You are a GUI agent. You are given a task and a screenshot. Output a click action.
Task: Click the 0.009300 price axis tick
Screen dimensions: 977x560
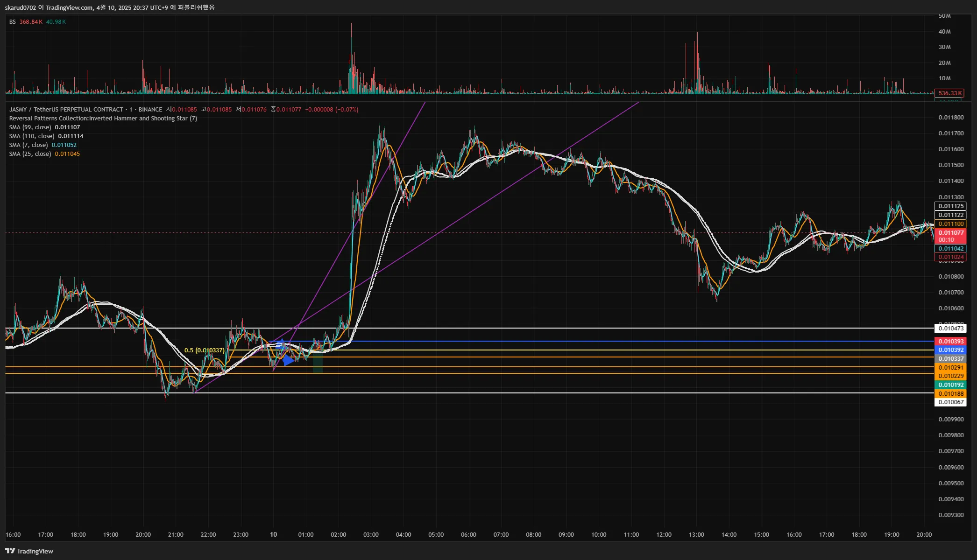click(951, 515)
